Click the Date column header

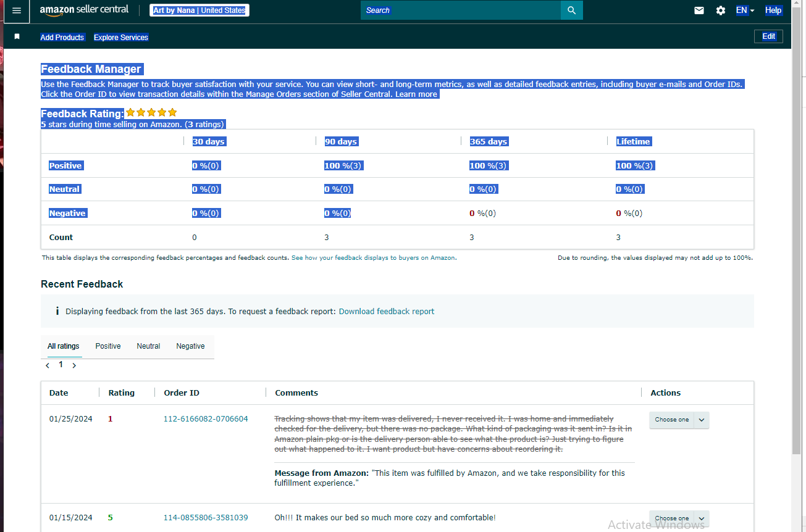(x=59, y=393)
